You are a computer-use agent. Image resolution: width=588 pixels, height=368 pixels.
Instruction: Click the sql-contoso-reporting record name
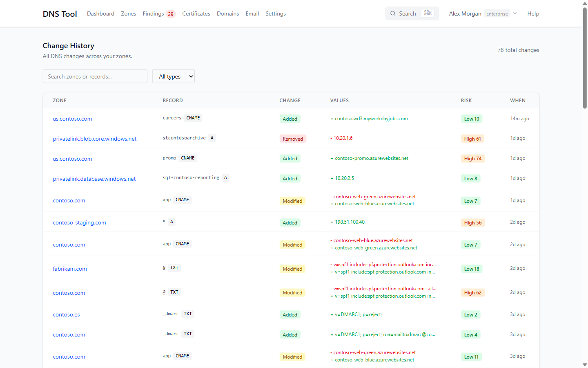(191, 177)
